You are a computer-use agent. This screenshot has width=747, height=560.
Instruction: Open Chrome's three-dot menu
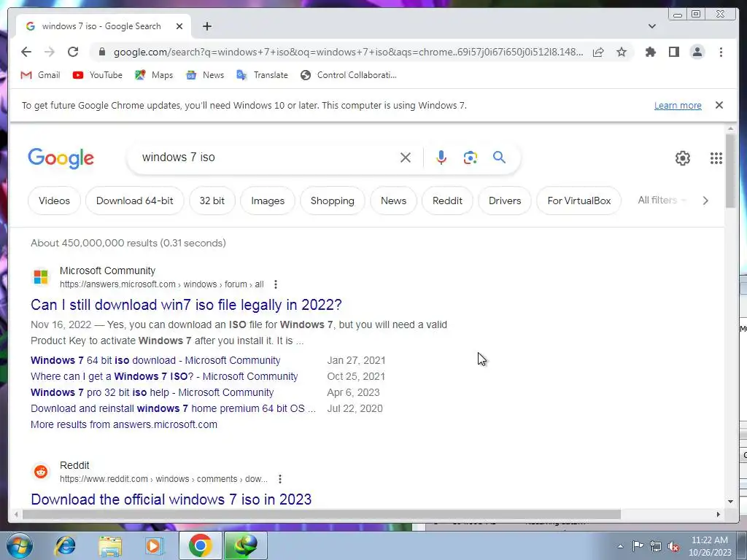point(721,52)
